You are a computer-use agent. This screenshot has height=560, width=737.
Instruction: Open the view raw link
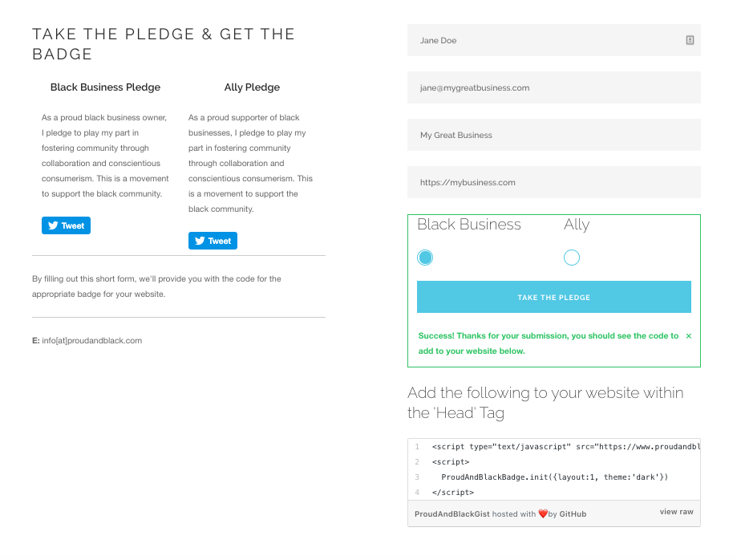point(676,511)
